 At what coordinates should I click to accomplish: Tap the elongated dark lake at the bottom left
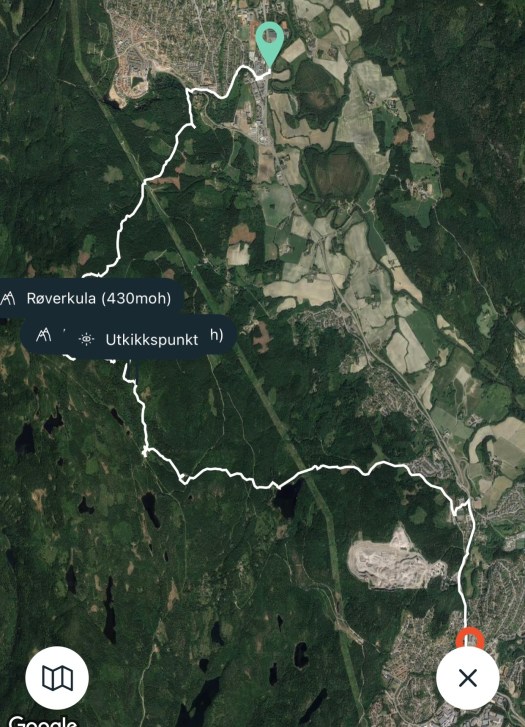point(109,610)
